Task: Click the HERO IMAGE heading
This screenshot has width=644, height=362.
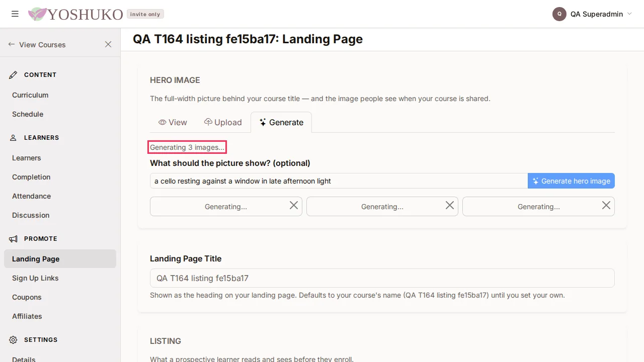Action: [175, 80]
